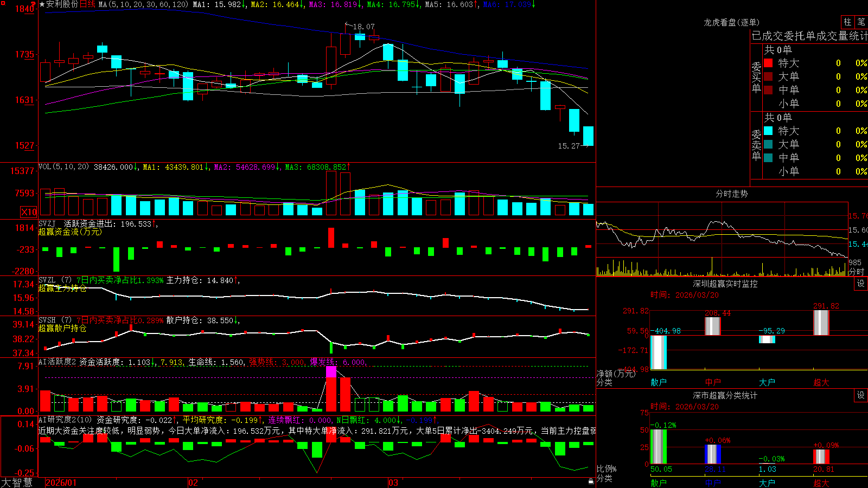Click the 生命线: 1.560 value
The height and width of the screenshot is (488, 868).
(216, 362)
